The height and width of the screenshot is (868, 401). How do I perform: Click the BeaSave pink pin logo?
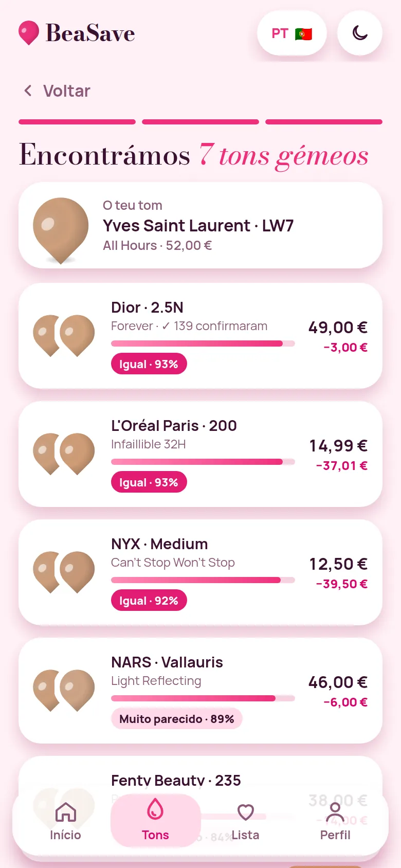[x=29, y=33]
